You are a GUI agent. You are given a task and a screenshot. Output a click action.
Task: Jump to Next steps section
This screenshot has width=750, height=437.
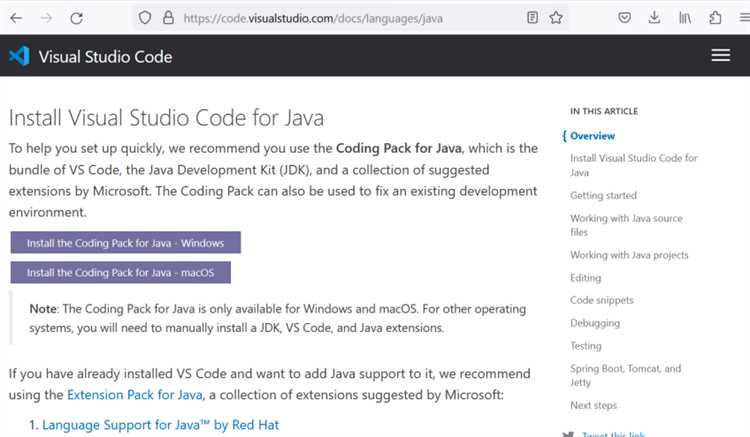pyautogui.click(x=593, y=405)
